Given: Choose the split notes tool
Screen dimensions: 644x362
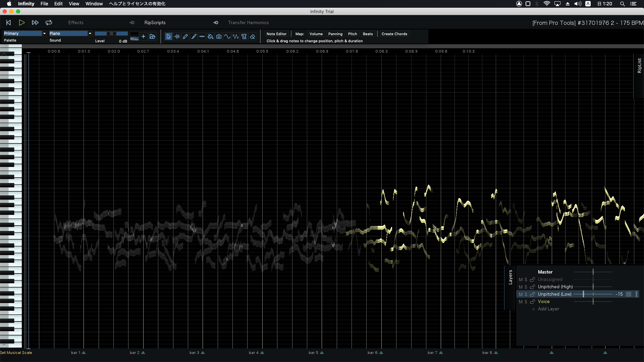Looking at the screenshot, I should click(202, 37).
